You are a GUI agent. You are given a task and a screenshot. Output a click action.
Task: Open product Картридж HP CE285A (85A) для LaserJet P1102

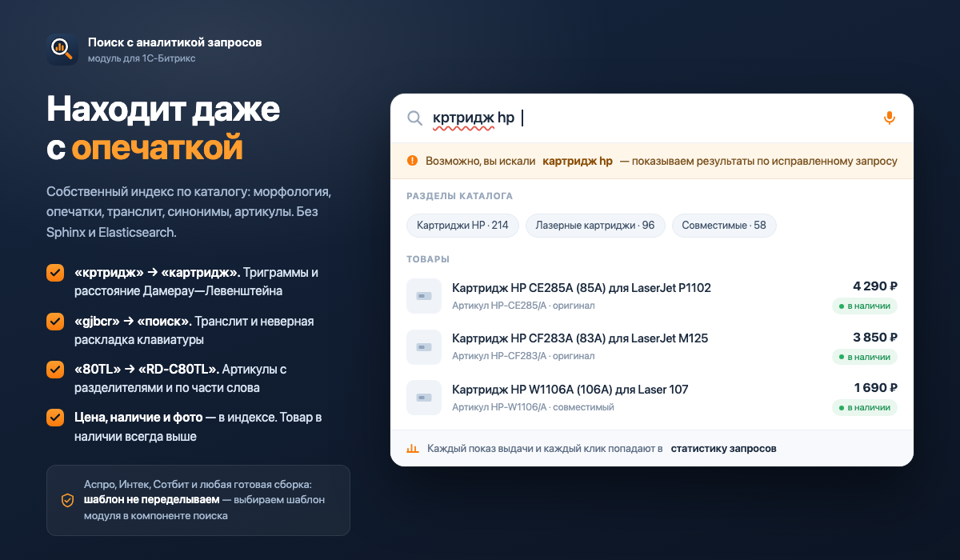pos(582,288)
